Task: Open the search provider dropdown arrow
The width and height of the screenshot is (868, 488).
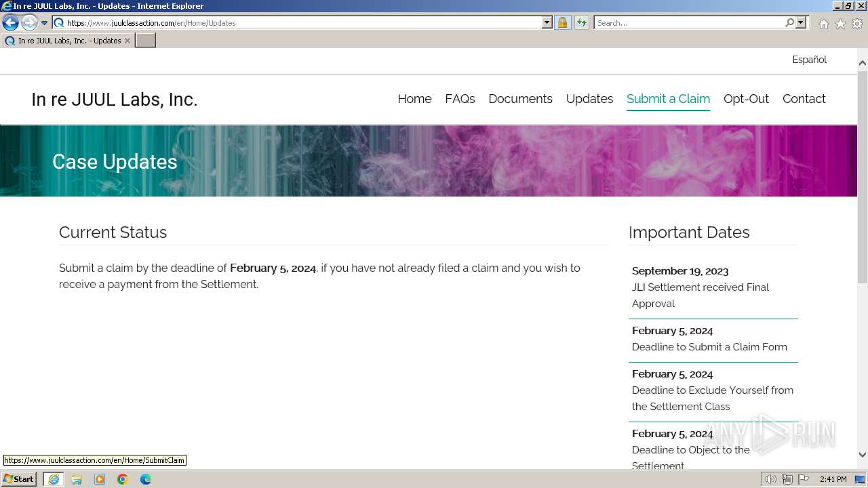Action: [801, 22]
